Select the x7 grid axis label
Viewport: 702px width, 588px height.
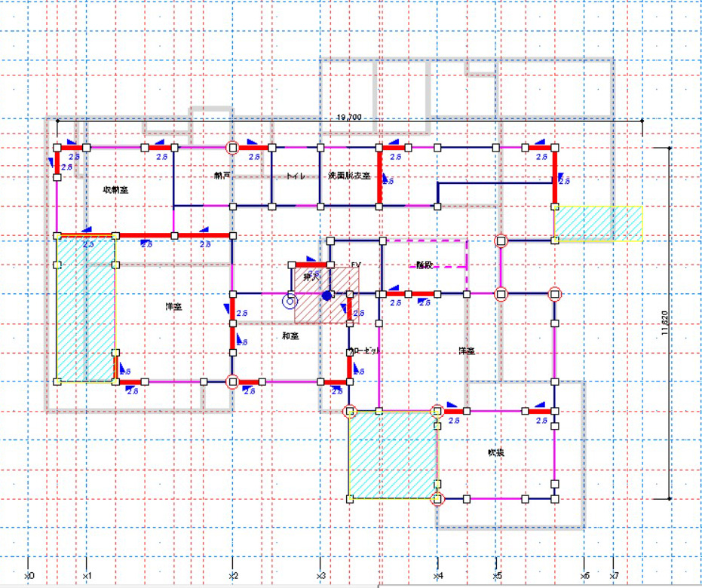pyautogui.click(x=613, y=575)
